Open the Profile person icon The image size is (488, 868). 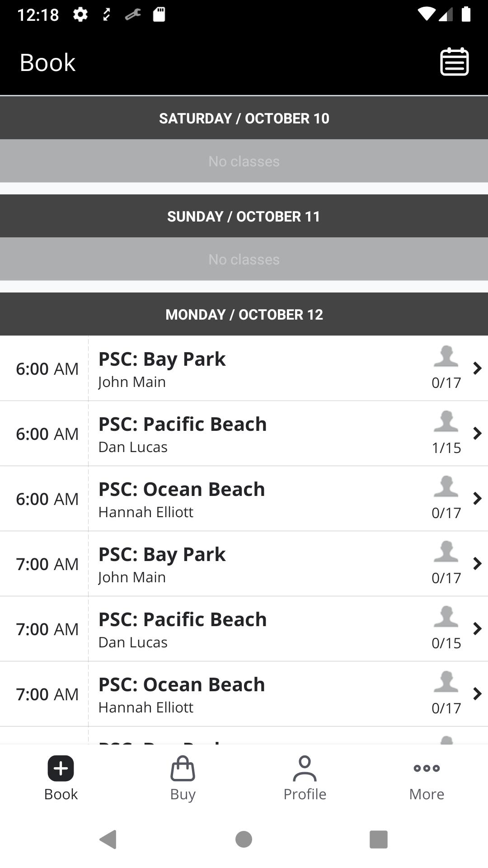tap(305, 768)
